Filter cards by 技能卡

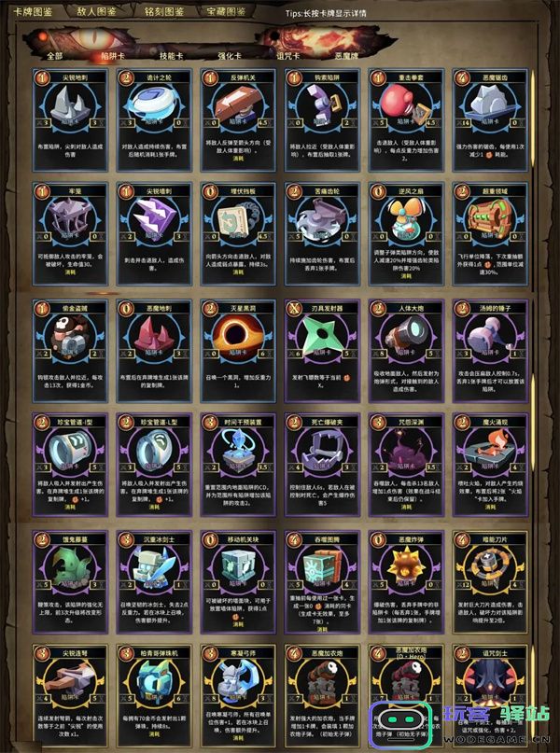[172, 56]
